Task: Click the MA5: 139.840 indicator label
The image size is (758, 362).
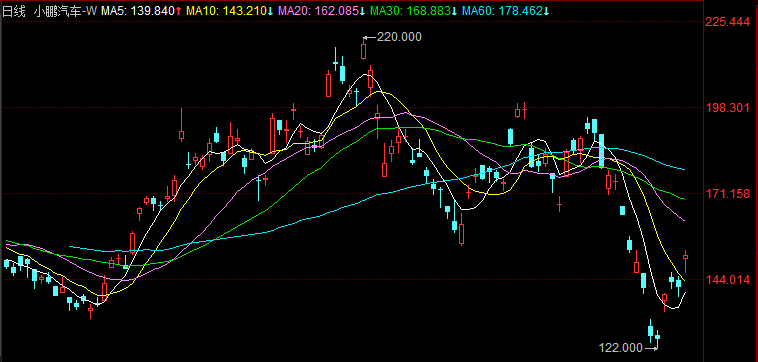Action: click(141, 12)
